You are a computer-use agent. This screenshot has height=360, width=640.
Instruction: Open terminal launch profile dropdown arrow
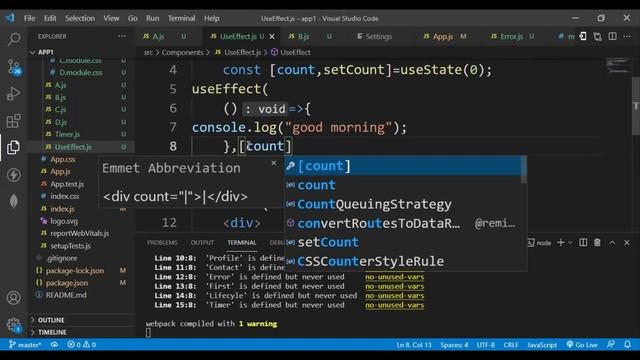click(x=570, y=242)
